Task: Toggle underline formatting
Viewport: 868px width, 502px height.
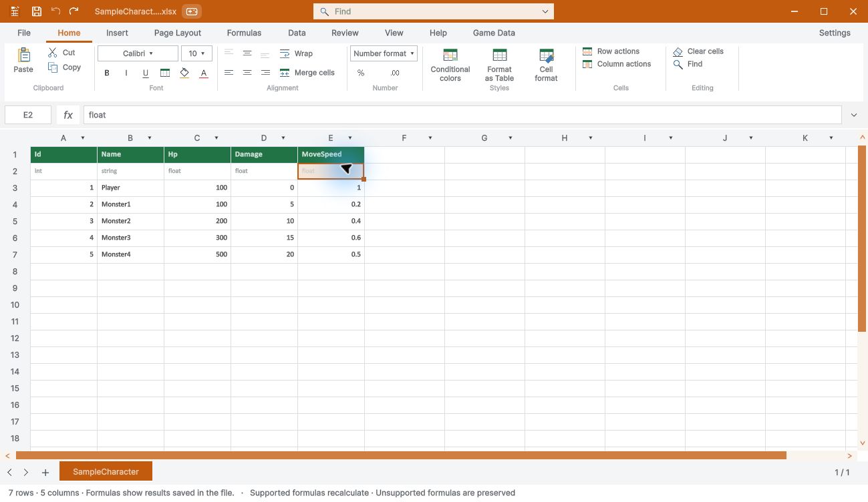Action: click(146, 73)
